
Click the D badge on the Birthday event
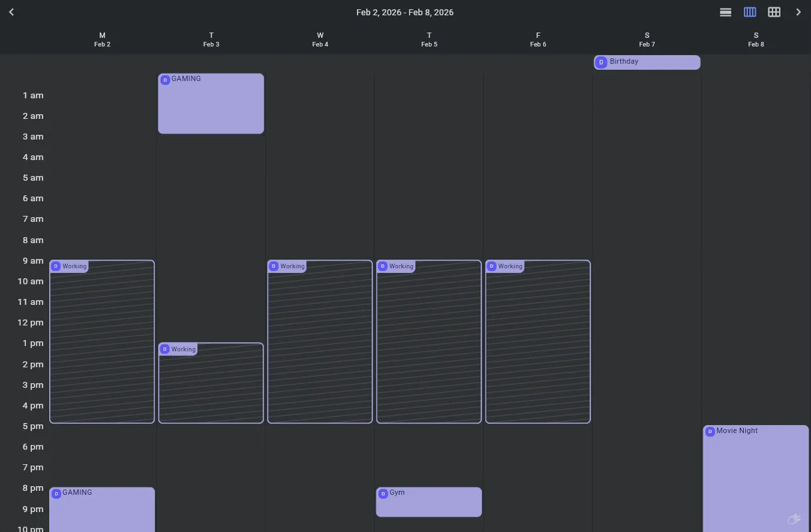pyautogui.click(x=601, y=62)
